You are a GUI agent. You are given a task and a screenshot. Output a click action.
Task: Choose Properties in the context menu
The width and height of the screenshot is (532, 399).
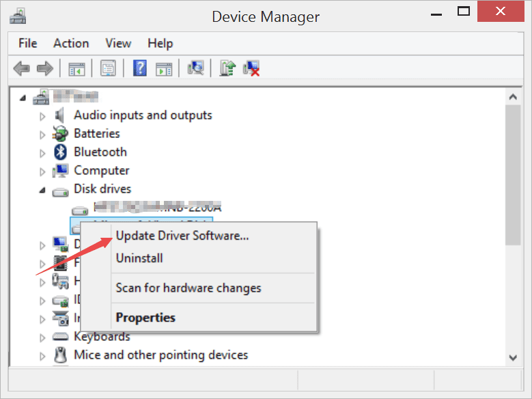(145, 318)
